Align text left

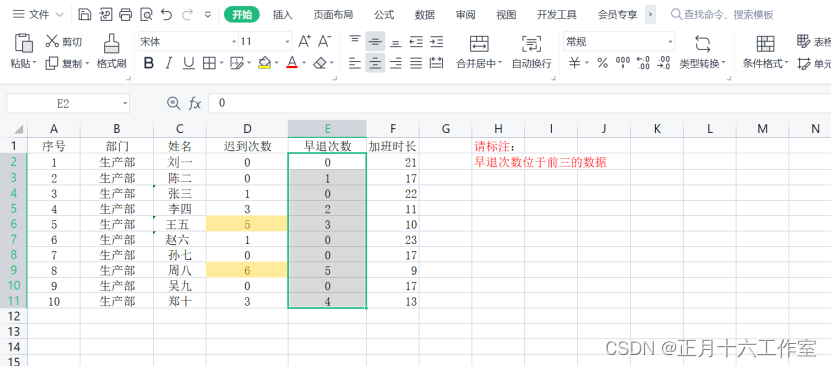tap(355, 64)
